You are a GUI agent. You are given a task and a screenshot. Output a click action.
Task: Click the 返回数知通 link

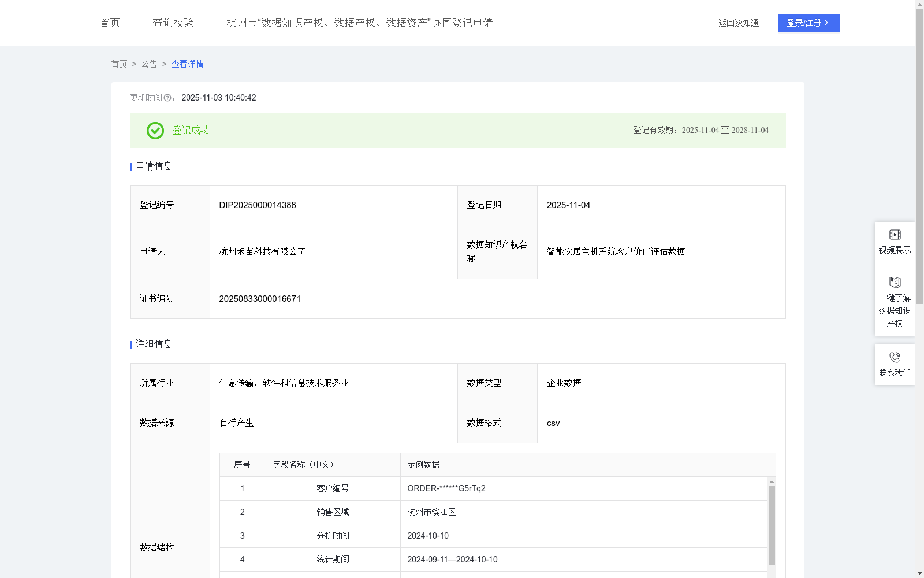coord(739,23)
